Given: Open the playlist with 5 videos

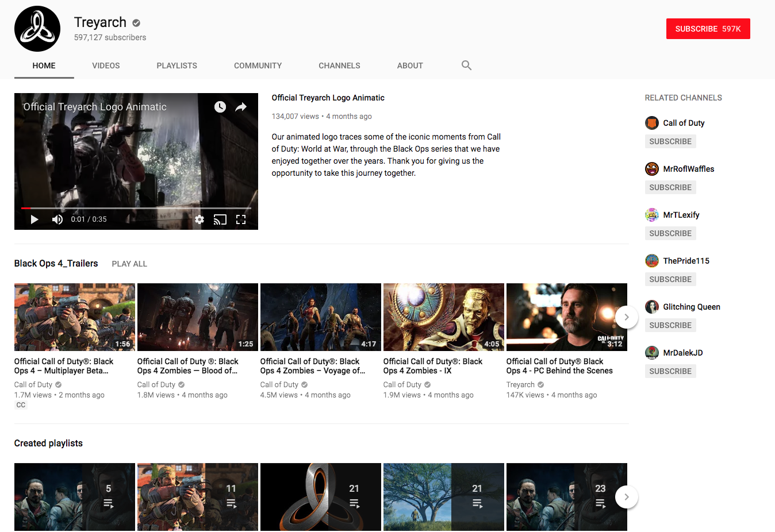Looking at the screenshot, I should coord(75,497).
